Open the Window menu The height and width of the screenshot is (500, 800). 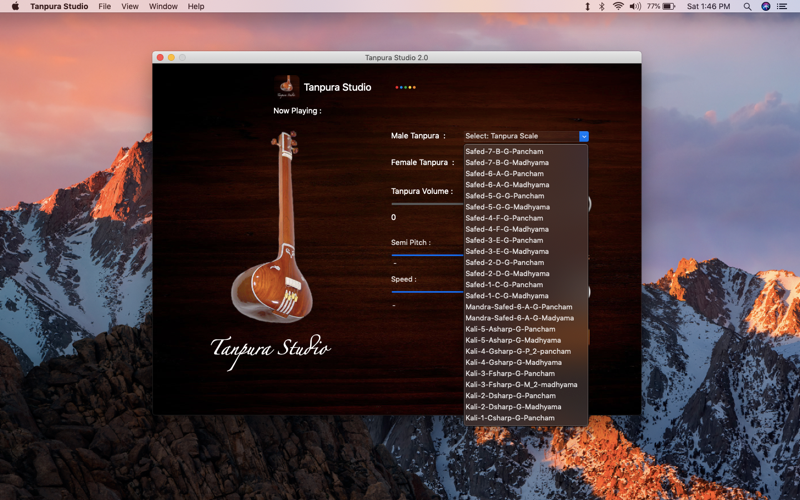pos(163,6)
